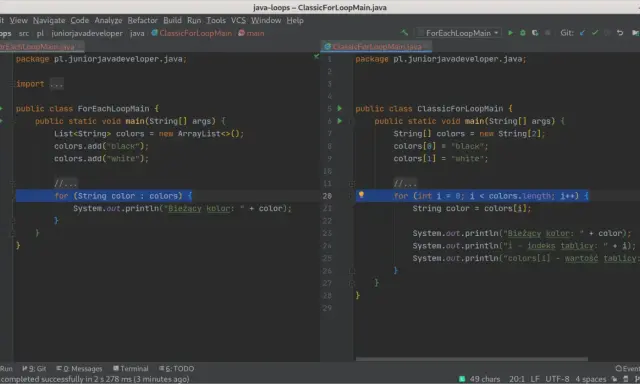The width and height of the screenshot is (640, 384).
Task: Click Git rollback undo arrow icon
Action: pos(620,33)
